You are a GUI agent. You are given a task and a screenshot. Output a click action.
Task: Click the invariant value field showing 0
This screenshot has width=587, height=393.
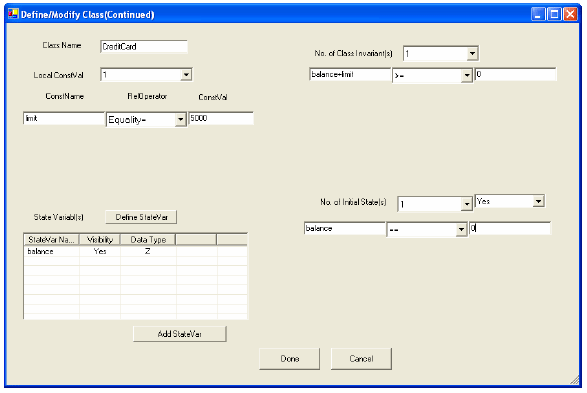point(515,74)
